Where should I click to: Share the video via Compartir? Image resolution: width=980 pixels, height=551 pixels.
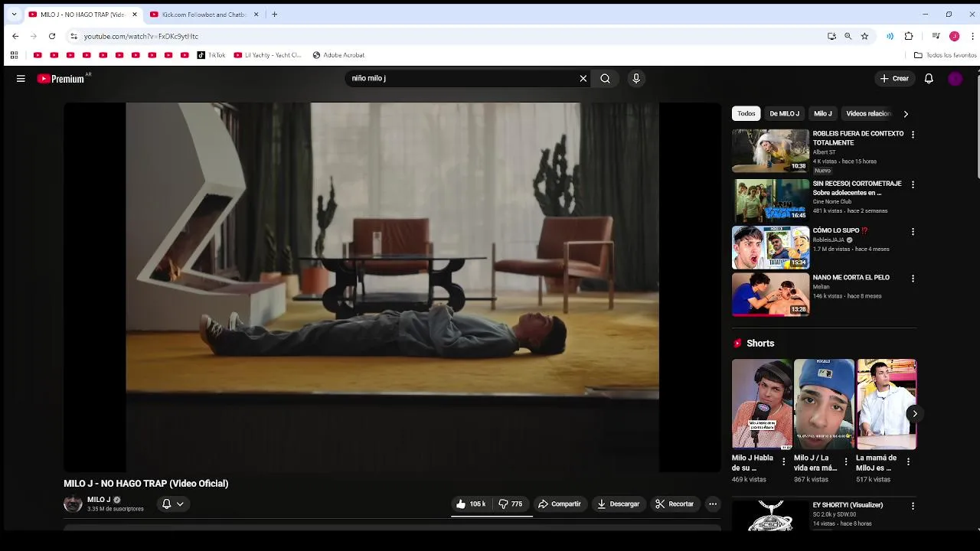pyautogui.click(x=560, y=504)
